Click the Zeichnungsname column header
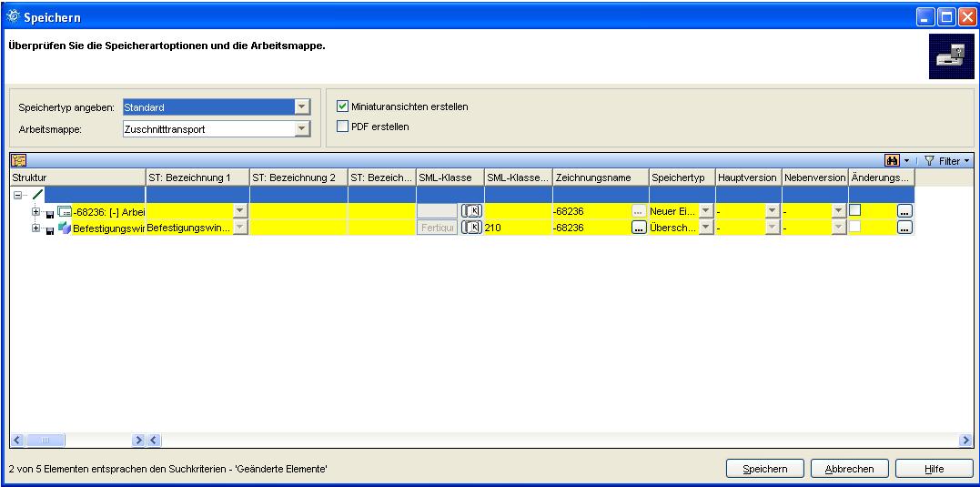 click(x=601, y=178)
